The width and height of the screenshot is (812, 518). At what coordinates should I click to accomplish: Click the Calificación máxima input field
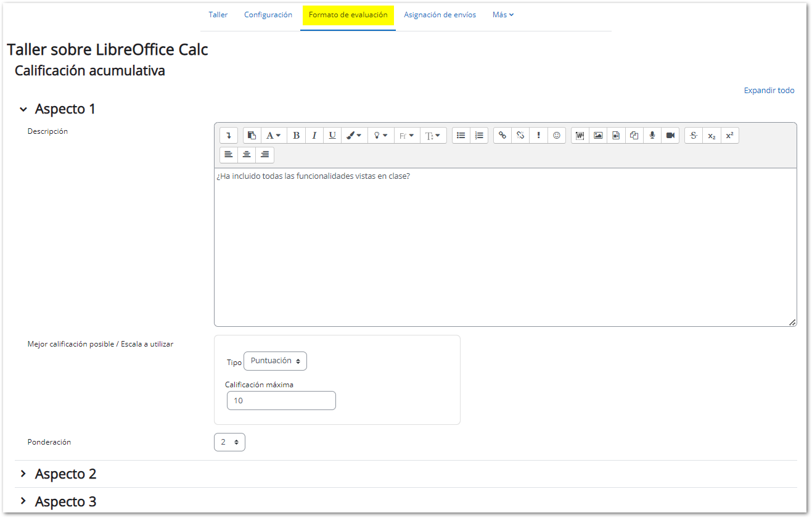pos(281,401)
